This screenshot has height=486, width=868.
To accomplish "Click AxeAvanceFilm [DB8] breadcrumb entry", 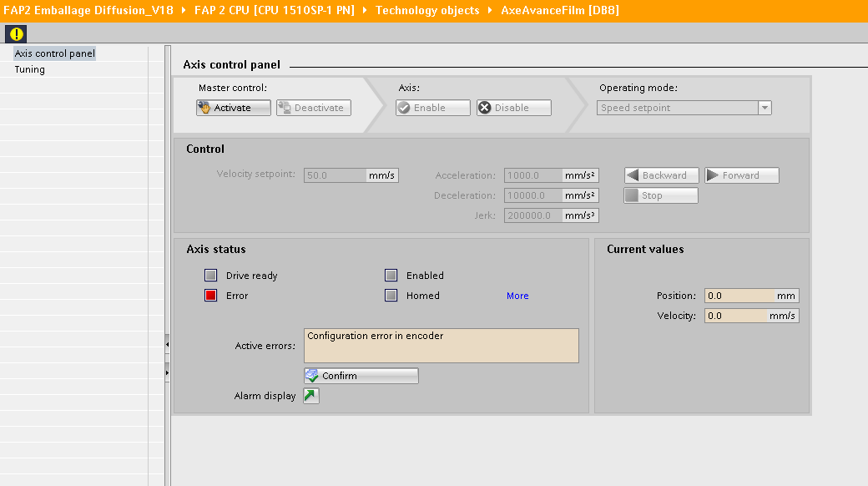I will click(560, 10).
